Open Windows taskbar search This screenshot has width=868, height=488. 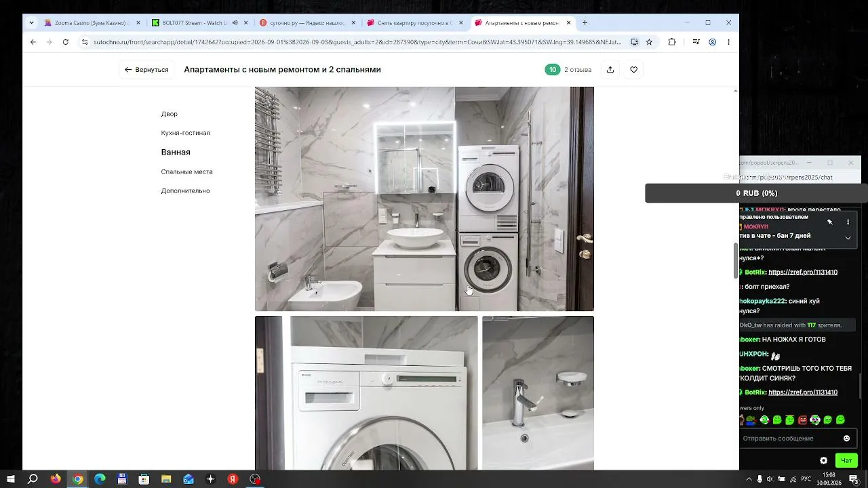pos(33,479)
